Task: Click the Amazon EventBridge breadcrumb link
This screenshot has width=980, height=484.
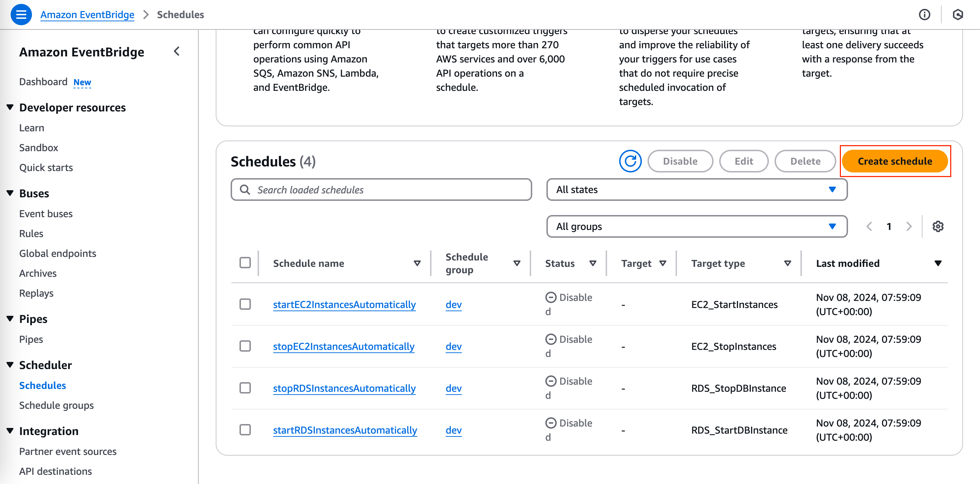Action: [87, 15]
